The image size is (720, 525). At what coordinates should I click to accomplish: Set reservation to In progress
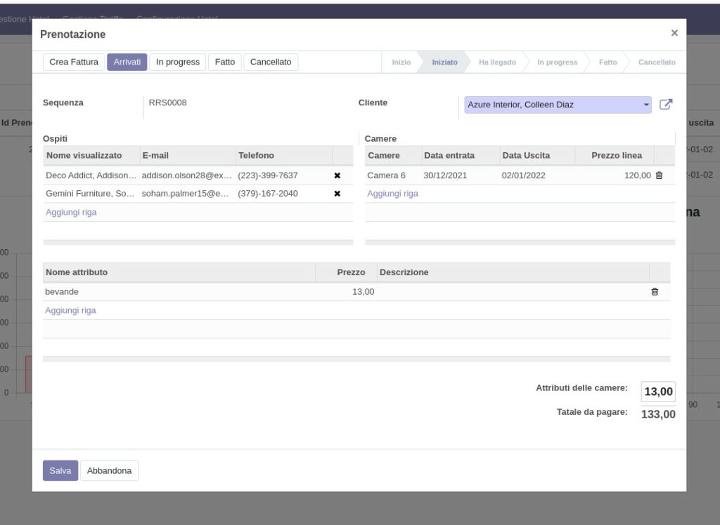pyautogui.click(x=178, y=62)
